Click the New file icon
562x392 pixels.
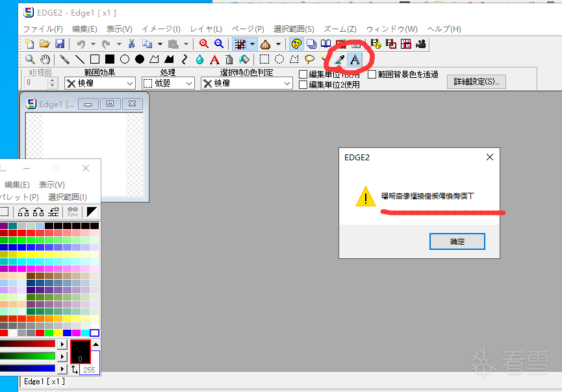click(x=29, y=44)
